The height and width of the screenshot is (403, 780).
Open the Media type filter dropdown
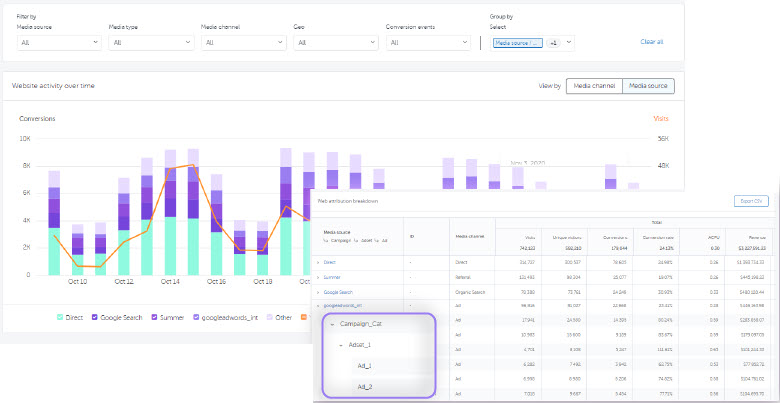tap(150, 43)
